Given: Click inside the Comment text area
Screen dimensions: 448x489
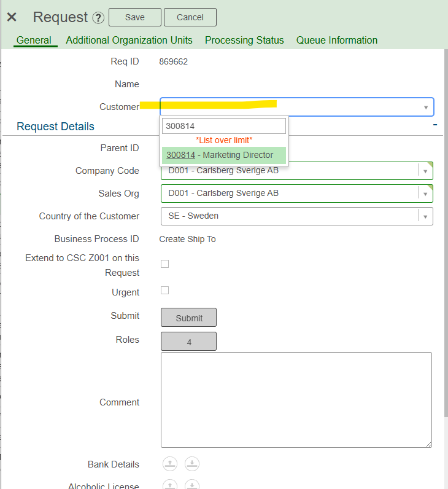Looking at the screenshot, I should pyautogui.click(x=296, y=399).
